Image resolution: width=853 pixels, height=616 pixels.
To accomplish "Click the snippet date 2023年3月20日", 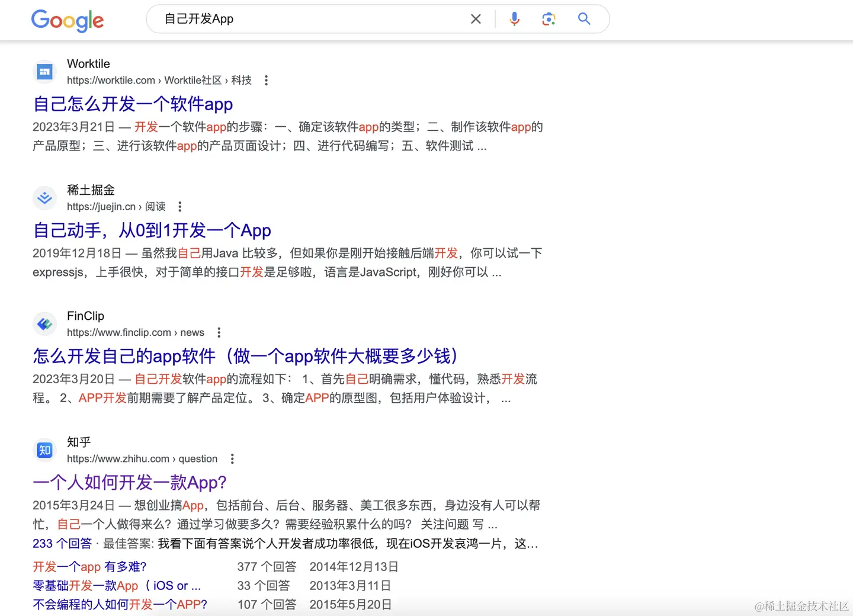I will coord(73,379).
